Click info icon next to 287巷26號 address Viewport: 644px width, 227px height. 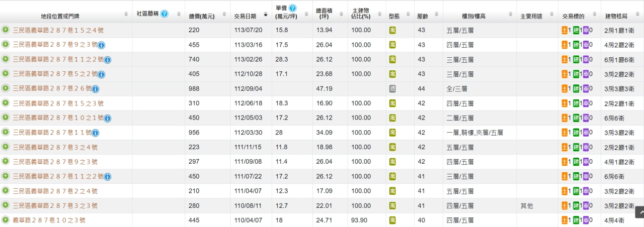pos(96,89)
